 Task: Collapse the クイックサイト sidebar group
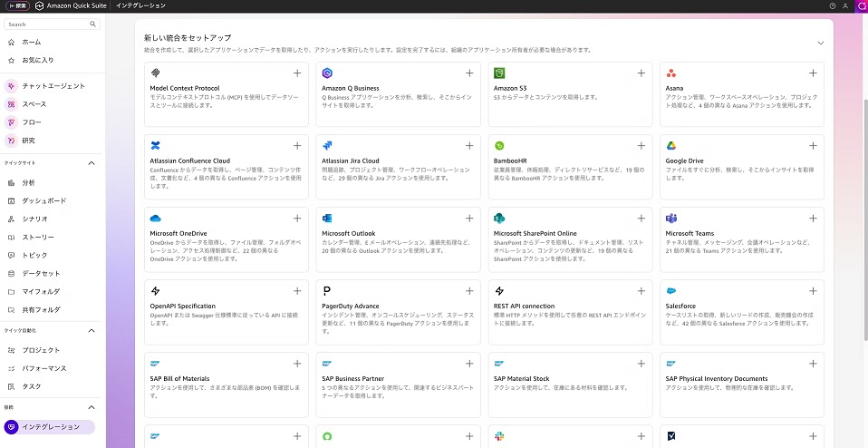91,163
